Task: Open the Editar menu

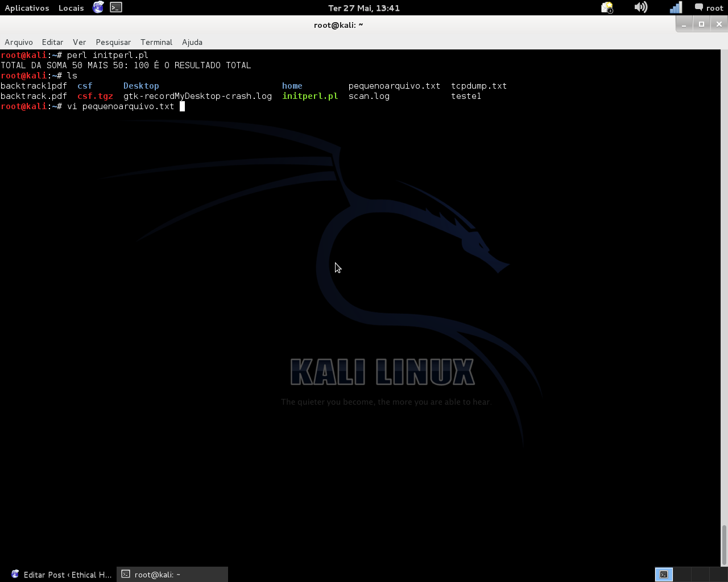Action: click(x=52, y=42)
